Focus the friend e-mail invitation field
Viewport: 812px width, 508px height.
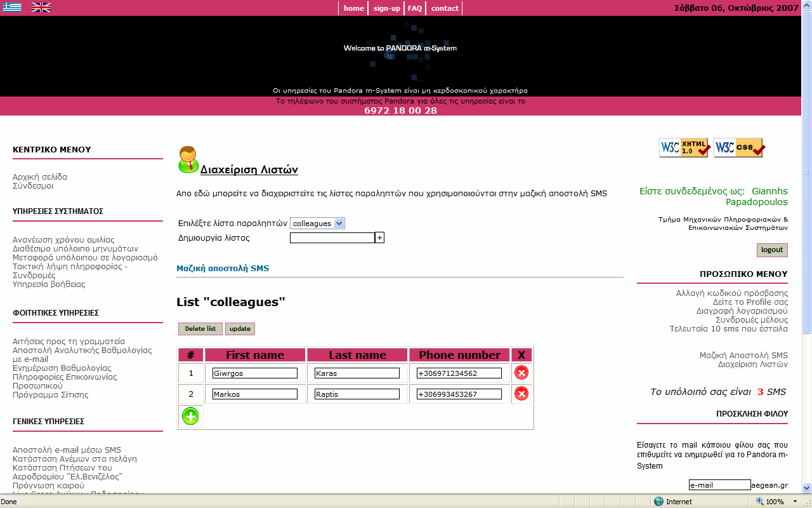[720, 485]
